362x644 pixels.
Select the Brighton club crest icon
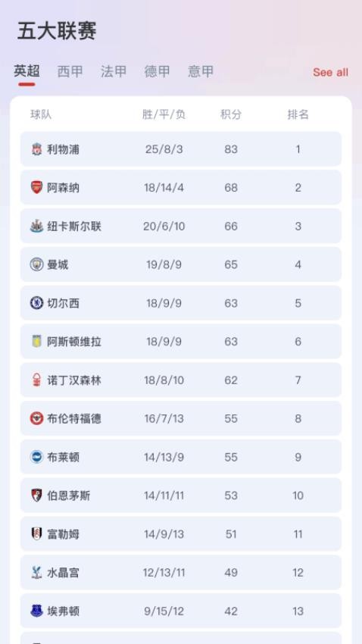coord(36,457)
